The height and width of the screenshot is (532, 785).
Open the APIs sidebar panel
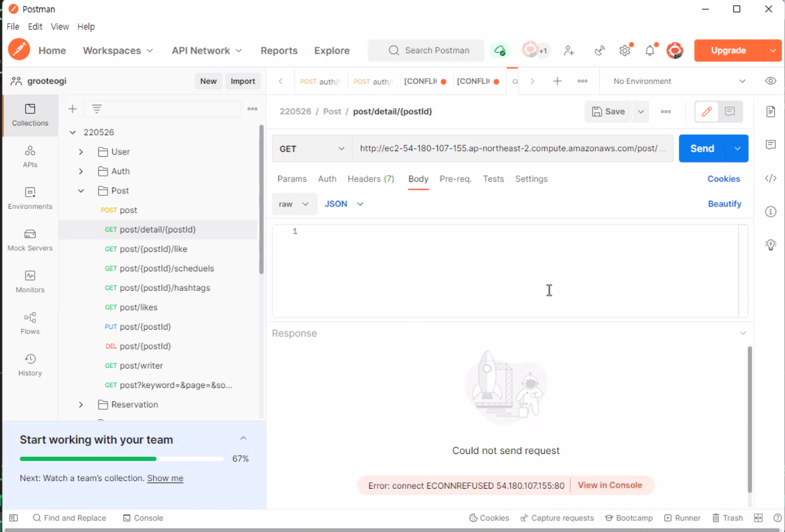pos(30,157)
